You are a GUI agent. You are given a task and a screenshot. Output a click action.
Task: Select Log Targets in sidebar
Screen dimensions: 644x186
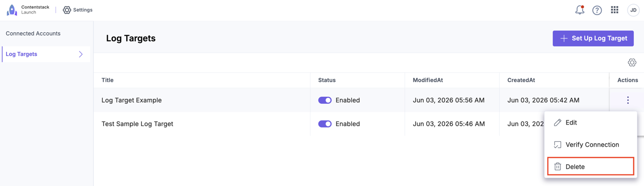pos(46,54)
